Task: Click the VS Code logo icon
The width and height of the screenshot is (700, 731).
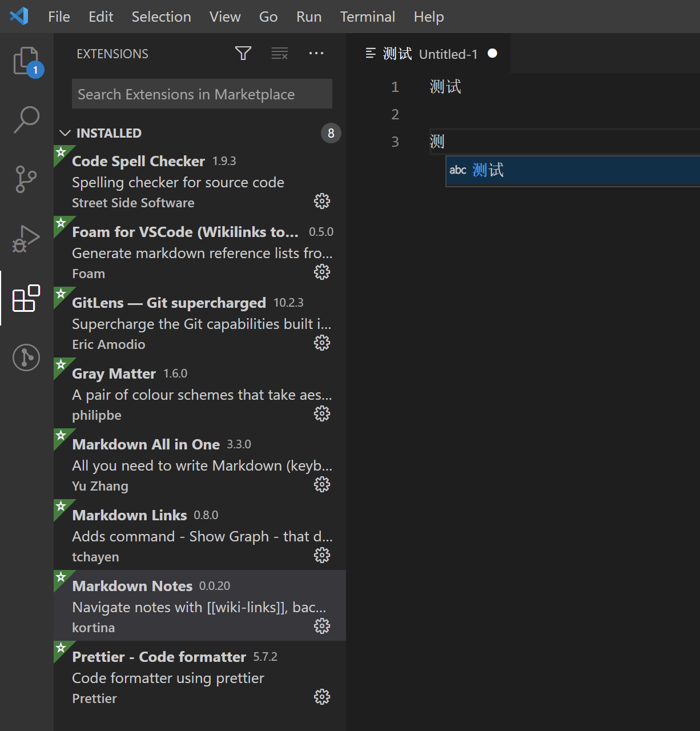Action: (19, 16)
